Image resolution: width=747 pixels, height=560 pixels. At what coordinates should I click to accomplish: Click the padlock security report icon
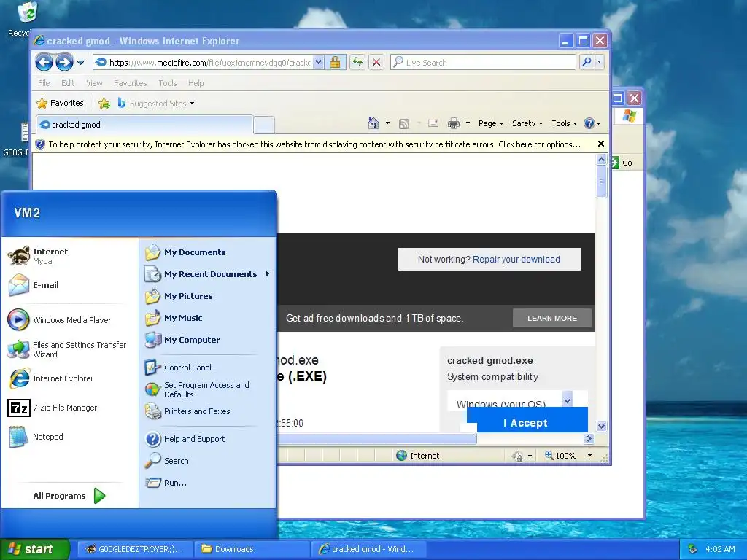pos(336,63)
